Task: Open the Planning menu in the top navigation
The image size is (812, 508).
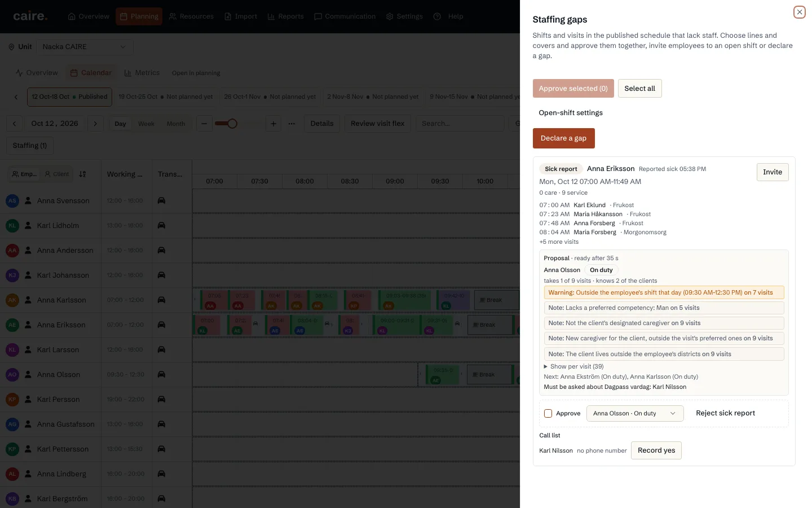Action: (139, 16)
